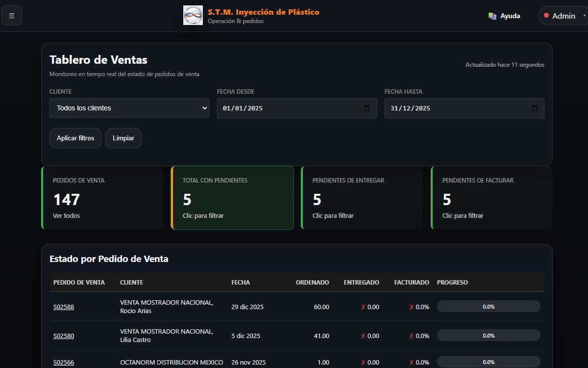Click date '29 dic 2025'
The height and width of the screenshot is (368, 588).
(247, 307)
